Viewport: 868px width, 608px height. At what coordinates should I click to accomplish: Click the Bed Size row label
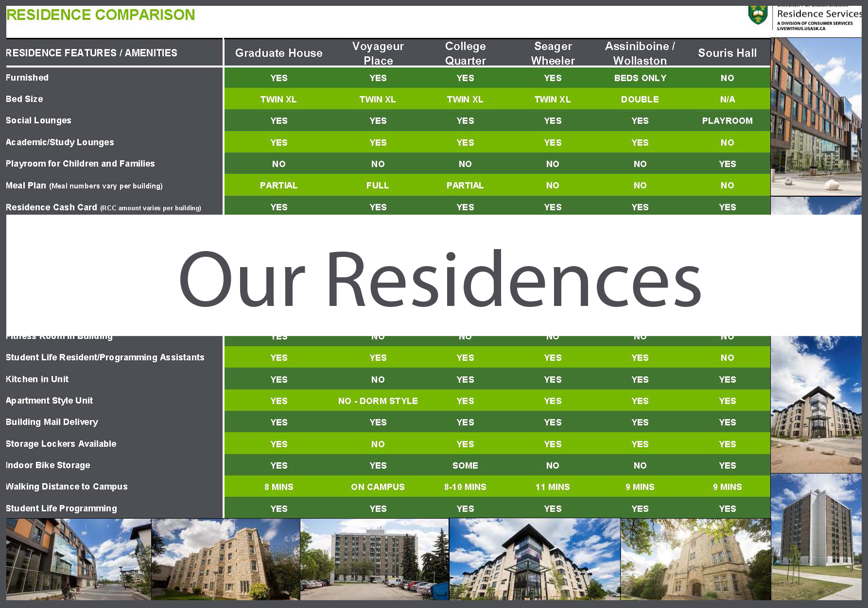coord(24,99)
